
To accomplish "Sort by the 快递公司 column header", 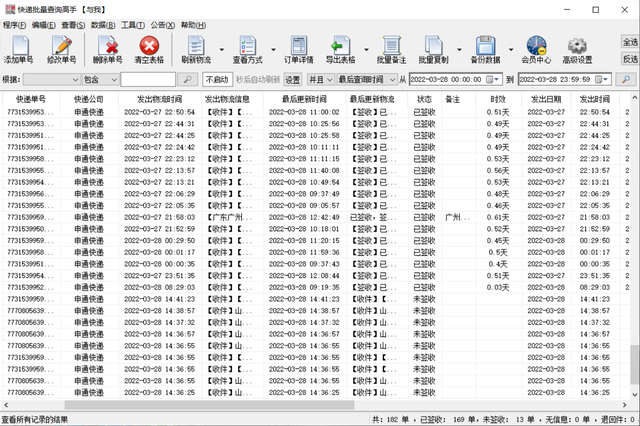I will pos(89,99).
